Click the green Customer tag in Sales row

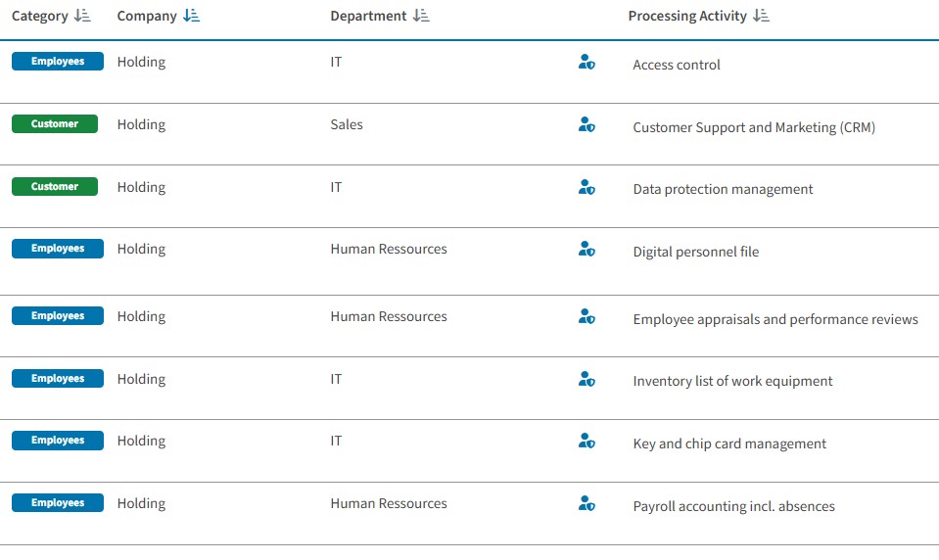click(55, 124)
